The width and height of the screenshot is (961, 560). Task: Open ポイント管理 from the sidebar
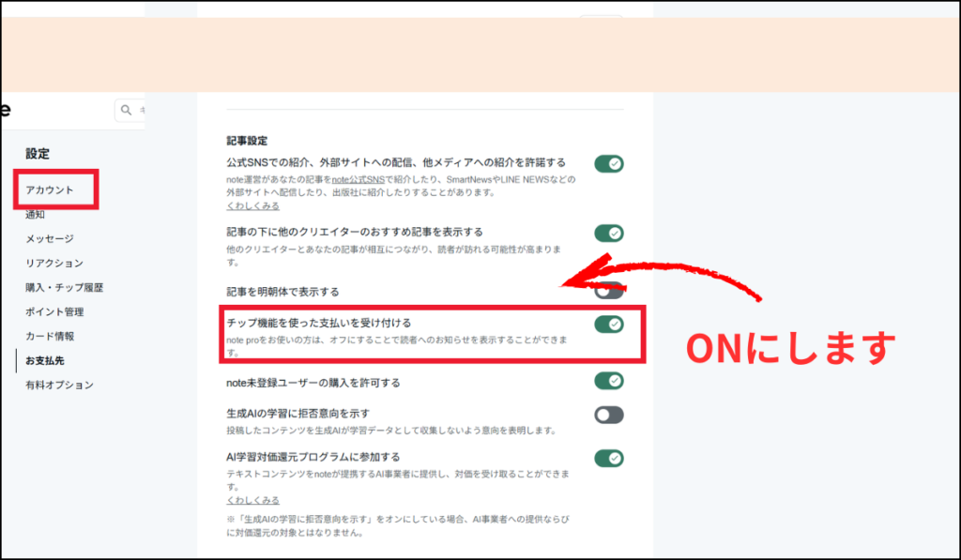pyautogui.click(x=54, y=311)
